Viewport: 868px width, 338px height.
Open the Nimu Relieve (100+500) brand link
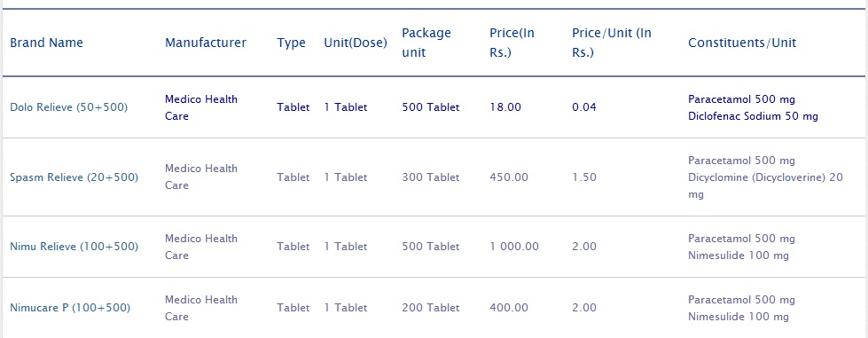coord(74,247)
